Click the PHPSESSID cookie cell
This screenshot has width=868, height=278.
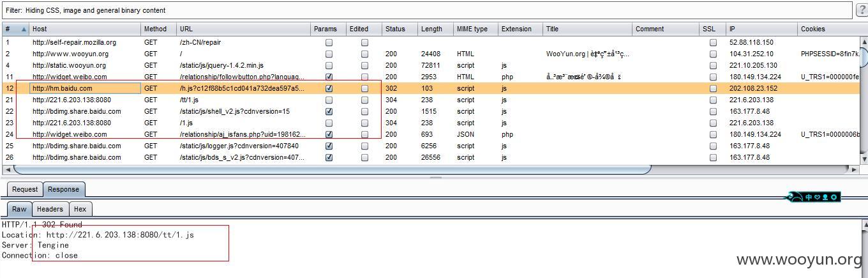(x=828, y=54)
